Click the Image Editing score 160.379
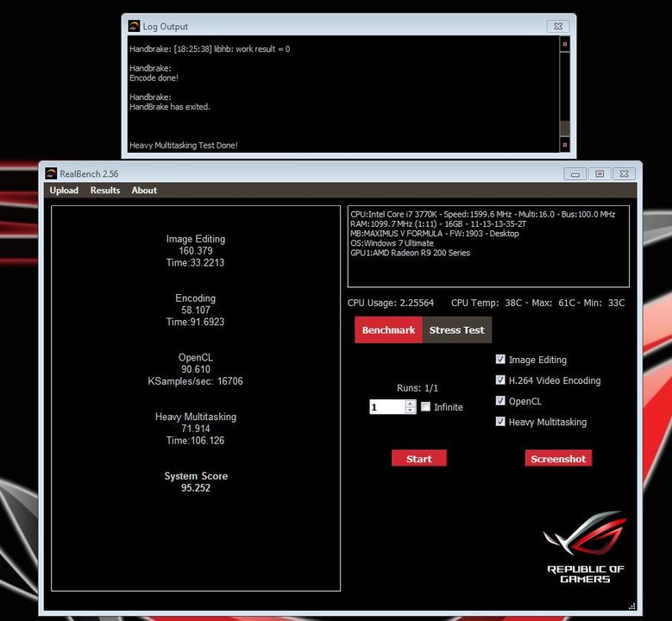Screen dimensions: 672x621 pyautogui.click(x=196, y=251)
